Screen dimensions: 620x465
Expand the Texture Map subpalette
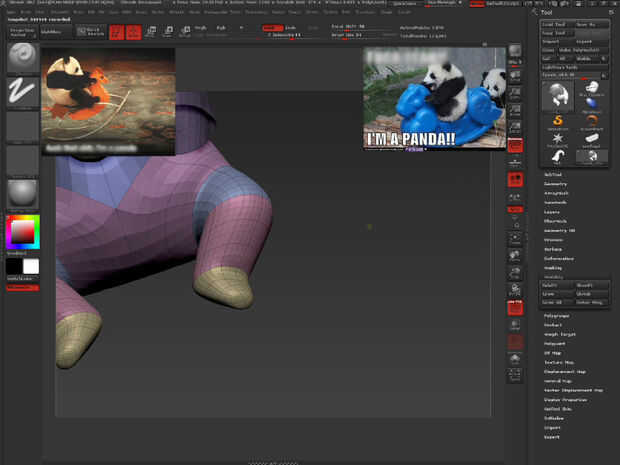(559, 362)
